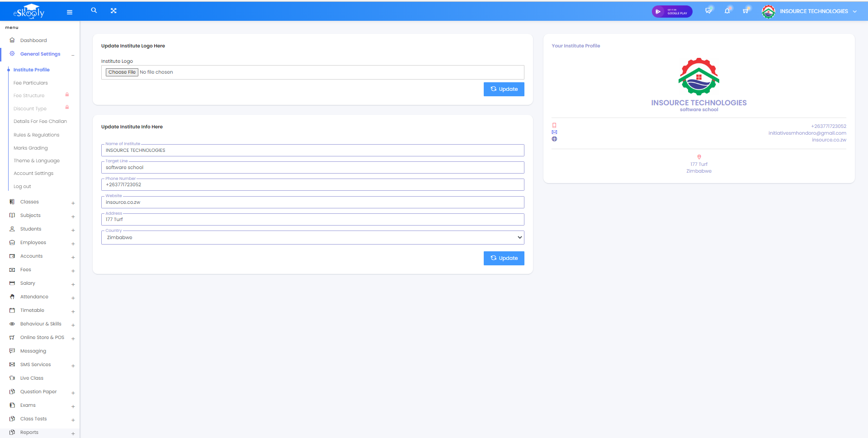Open Marks Grading settings
The height and width of the screenshot is (438, 868).
(30, 148)
